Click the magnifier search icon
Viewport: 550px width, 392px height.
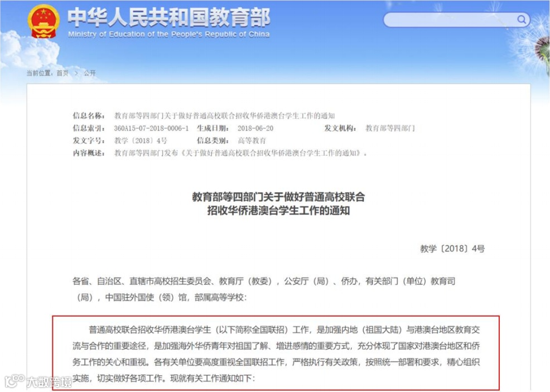[x=522, y=20]
